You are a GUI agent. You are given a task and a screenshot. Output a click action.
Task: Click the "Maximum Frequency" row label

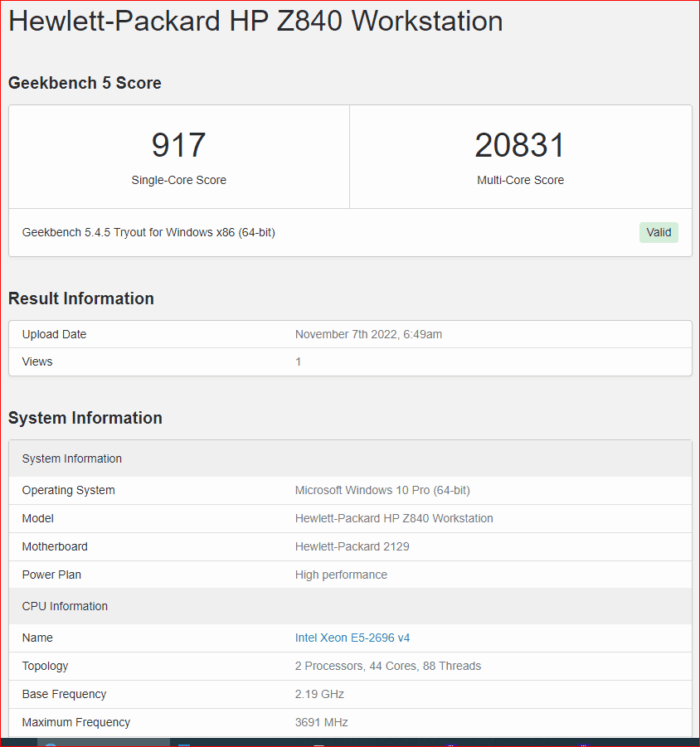click(x=76, y=722)
